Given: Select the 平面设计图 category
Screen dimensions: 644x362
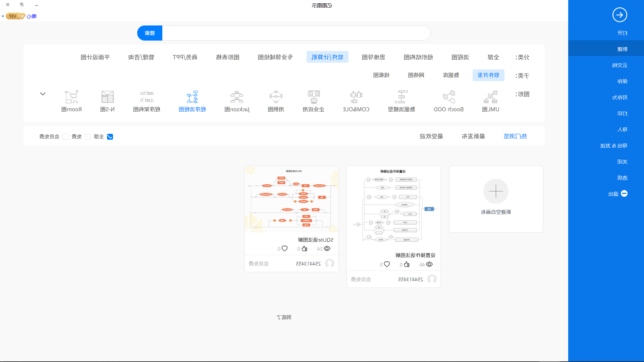Looking at the screenshot, I should (x=95, y=57).
